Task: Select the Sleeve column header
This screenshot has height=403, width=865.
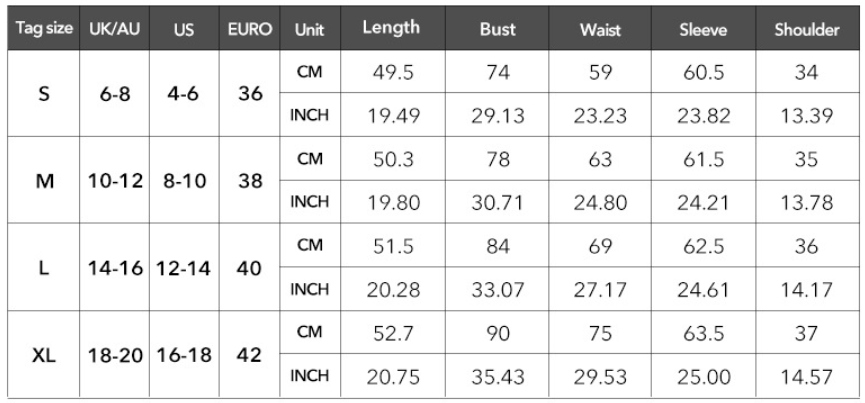Action: click(x=703, y=28)
